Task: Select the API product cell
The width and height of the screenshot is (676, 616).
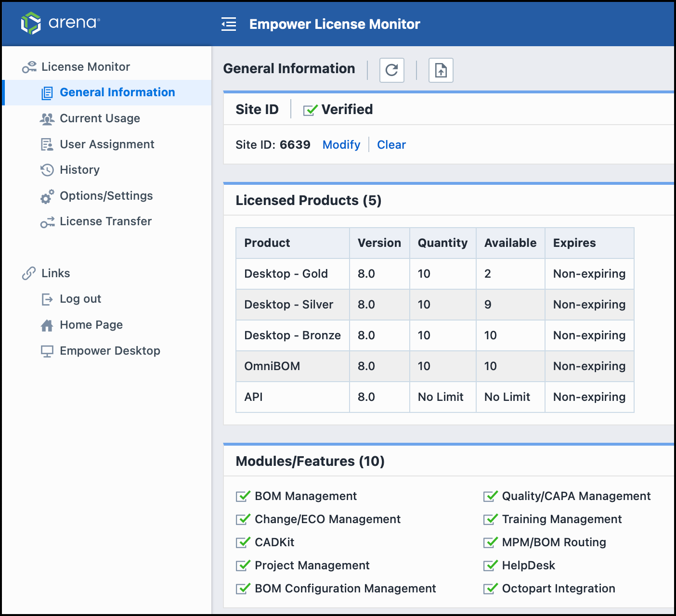Action: tap(293, 397)
